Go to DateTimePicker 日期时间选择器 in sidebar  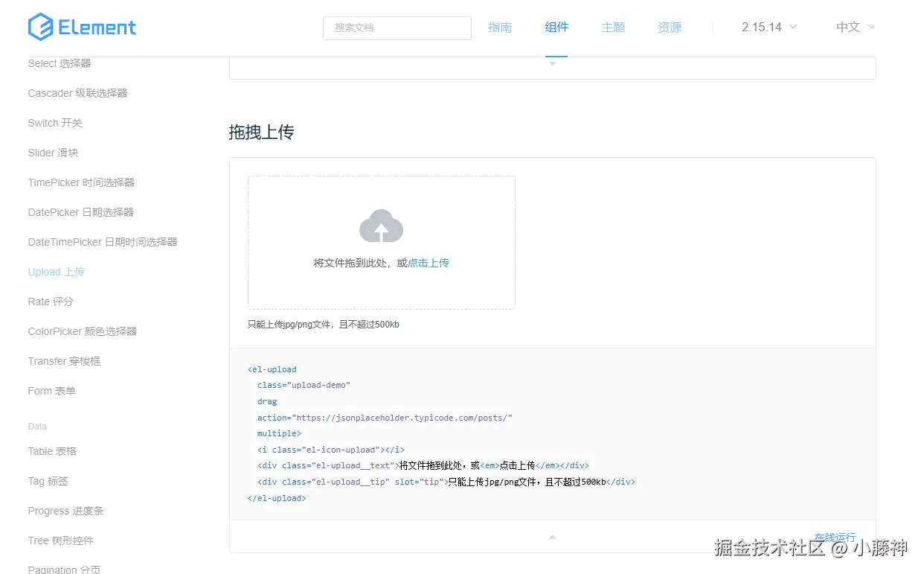(x=103, y=242)
